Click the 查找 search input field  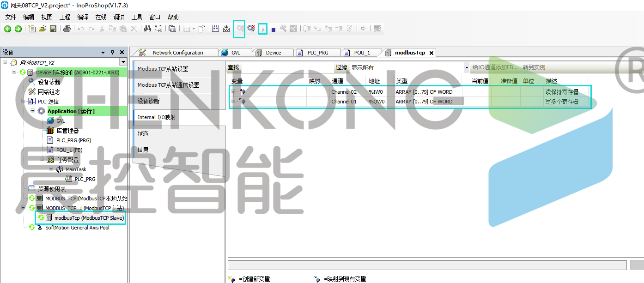(x=286, y=67)
